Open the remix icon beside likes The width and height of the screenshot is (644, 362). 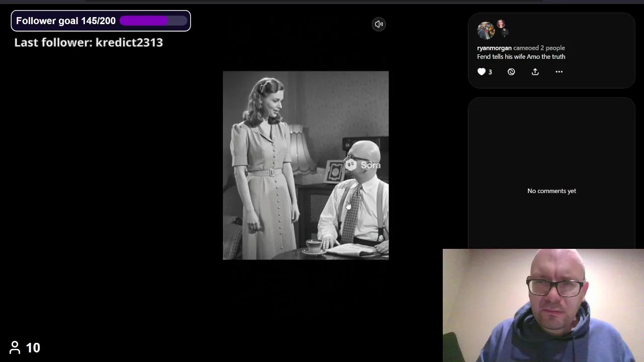pos(511,72)
